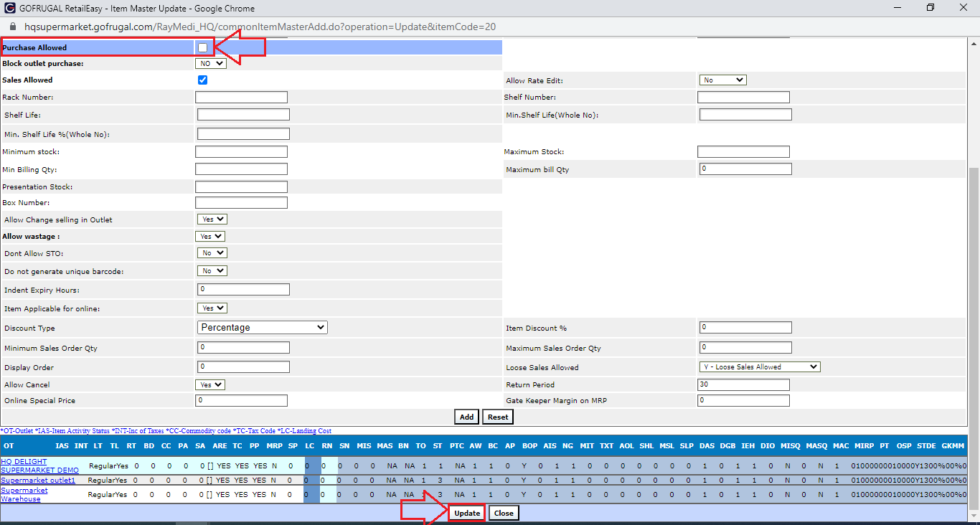The image size is (980, 525).
Task: Expand Allow Change selling in Outlet dropdown
Action: point(212,219)
